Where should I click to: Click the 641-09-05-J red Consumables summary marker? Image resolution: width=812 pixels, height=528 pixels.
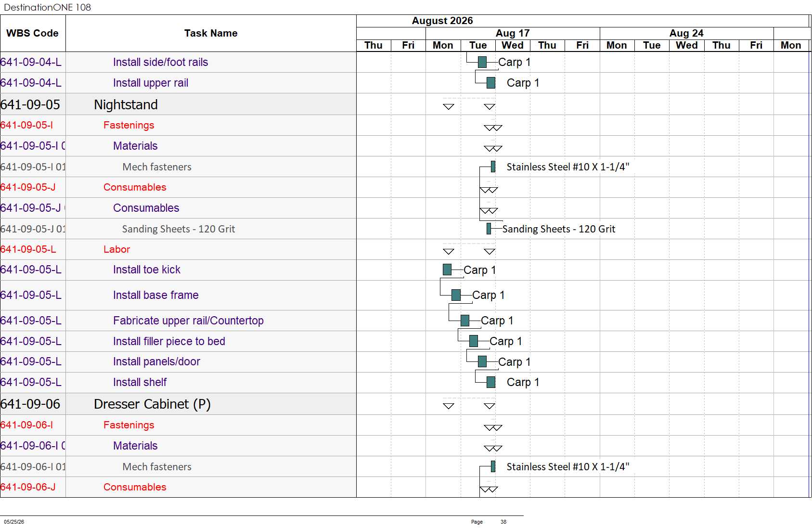click(x=489, y=190)
